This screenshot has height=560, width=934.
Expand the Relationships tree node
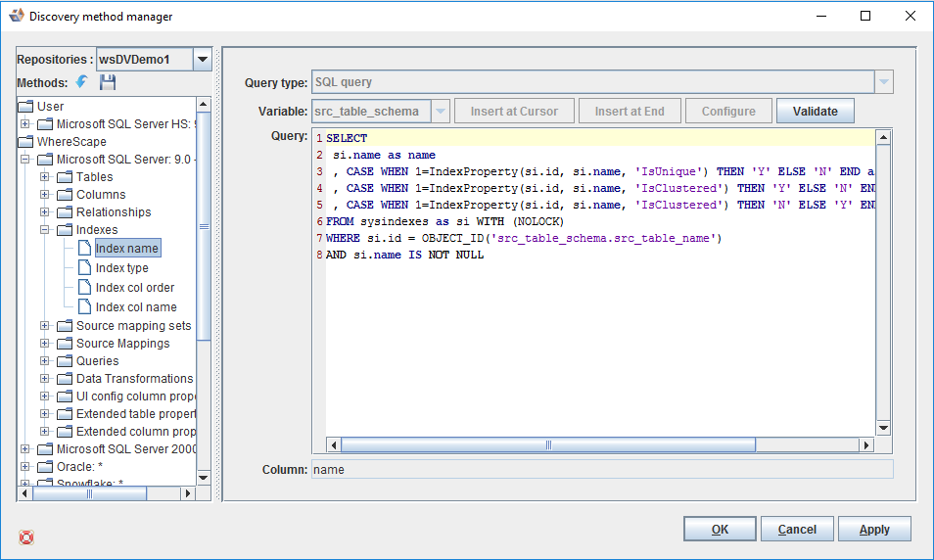click(45, 212)
